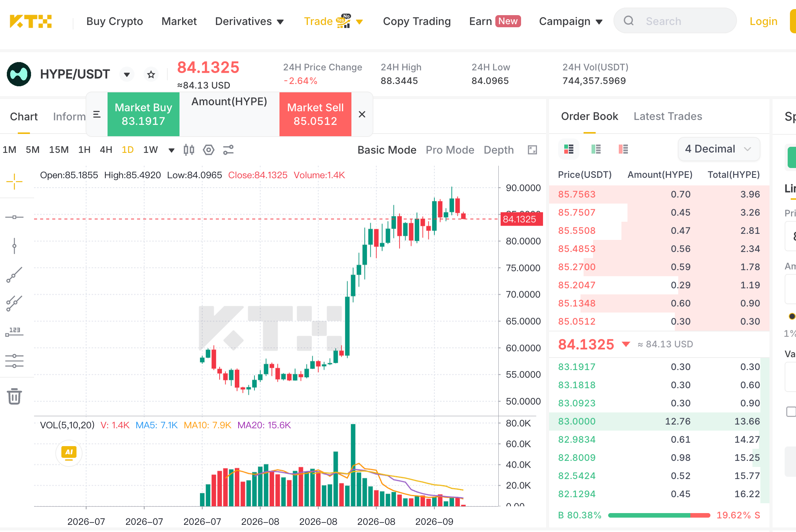This screenshot has width=796, height=532.
Task: Open the indicators adjustment icon
Action: pyautogui.click(x=228, y=150)
